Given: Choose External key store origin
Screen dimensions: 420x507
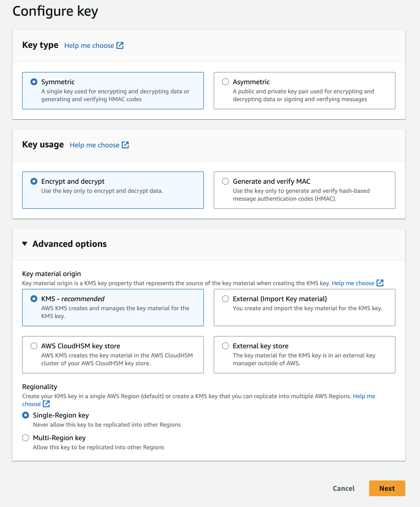Looking at the screenshot, I should (x=225, y=346).
